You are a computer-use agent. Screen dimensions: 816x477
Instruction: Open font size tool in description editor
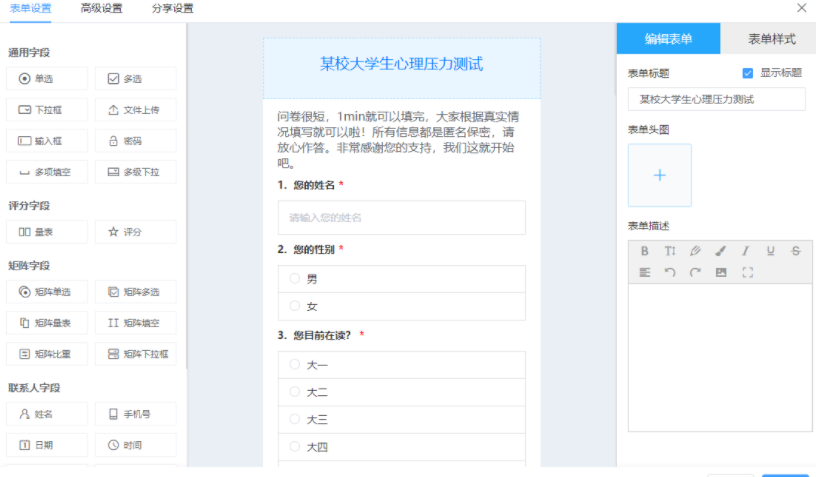[x=670, y=251]
